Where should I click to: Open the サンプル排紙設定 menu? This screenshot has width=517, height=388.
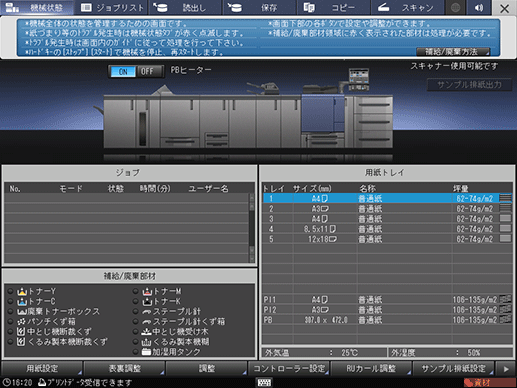pos(453,368)
